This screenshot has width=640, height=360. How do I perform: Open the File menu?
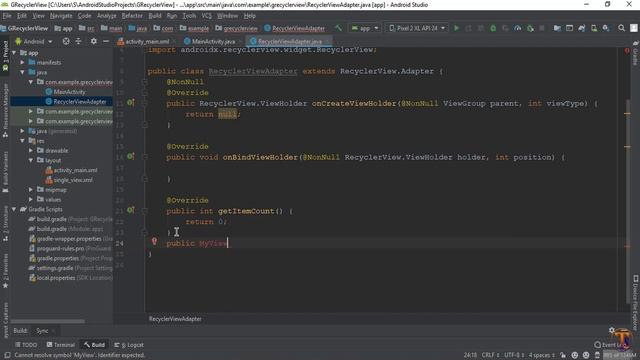[7, 16]
